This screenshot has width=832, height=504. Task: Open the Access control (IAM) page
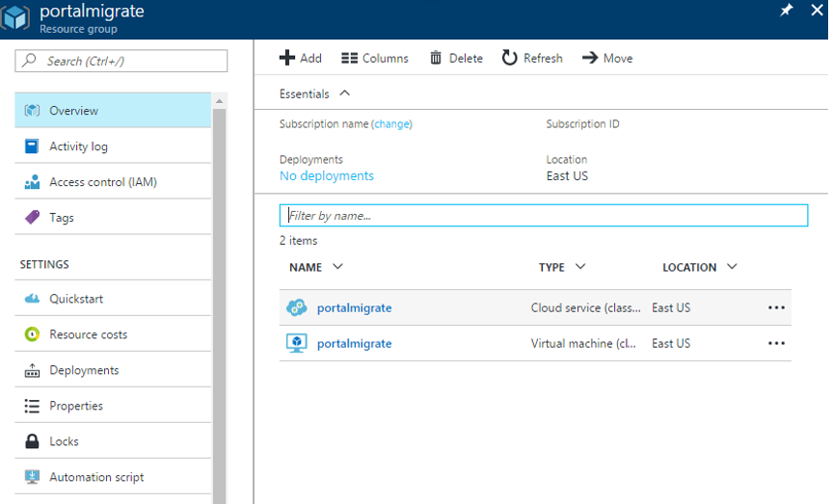pos(102,182)
